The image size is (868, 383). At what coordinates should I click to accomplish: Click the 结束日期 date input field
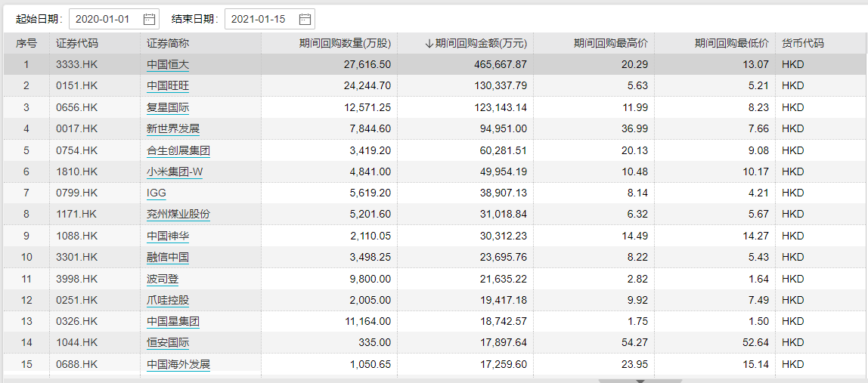262,19
